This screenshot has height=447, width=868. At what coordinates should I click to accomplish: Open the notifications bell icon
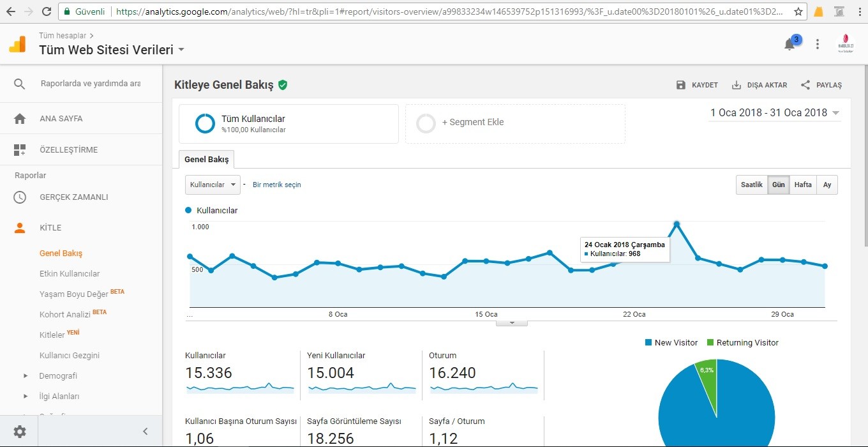789,45
